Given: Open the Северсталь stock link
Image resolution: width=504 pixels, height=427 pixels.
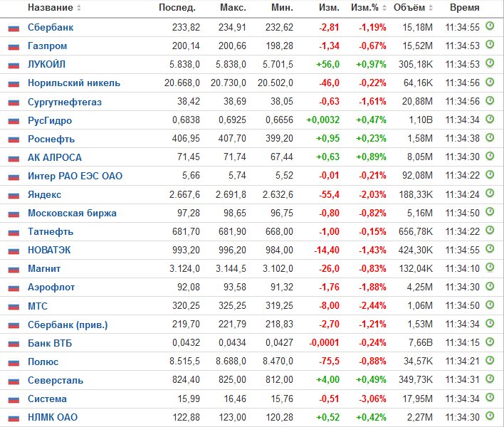Looking at the screenshot, I should 56,381.
